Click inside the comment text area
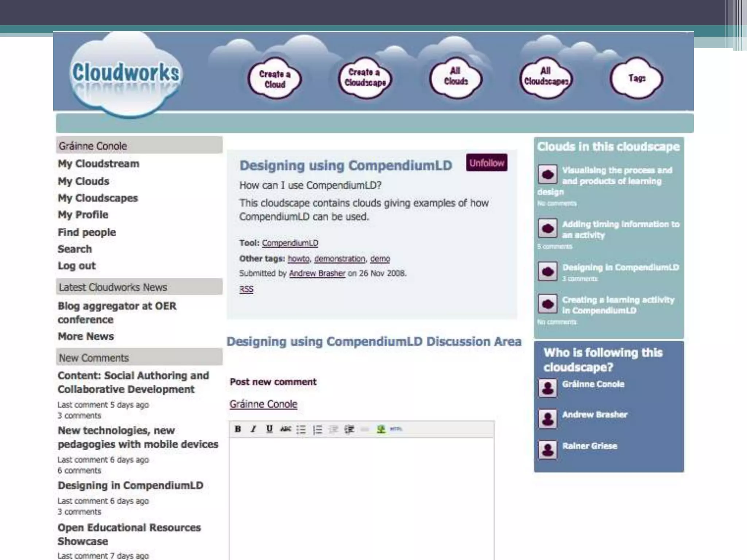The image size is (747, 560). point(361,496)
